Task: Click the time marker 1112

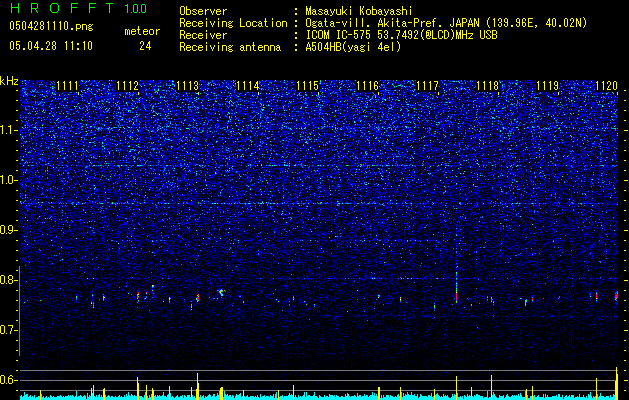Action: 128,86
